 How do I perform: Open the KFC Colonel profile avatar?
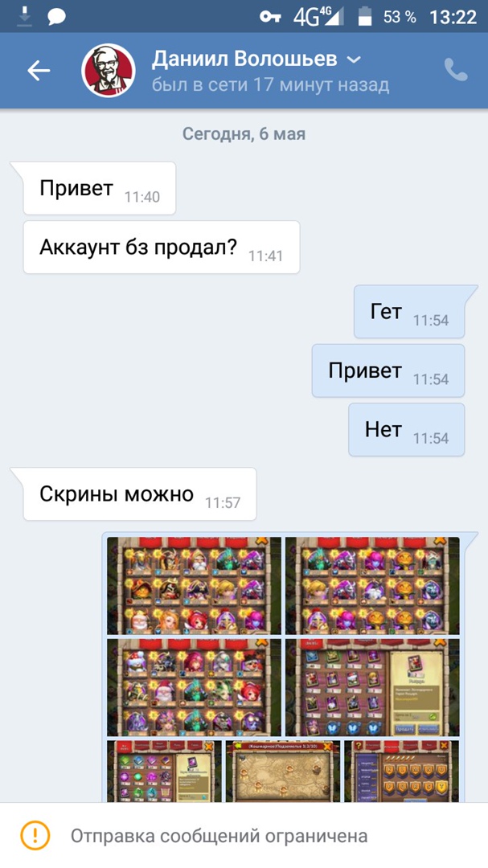[x=108, y=70]
